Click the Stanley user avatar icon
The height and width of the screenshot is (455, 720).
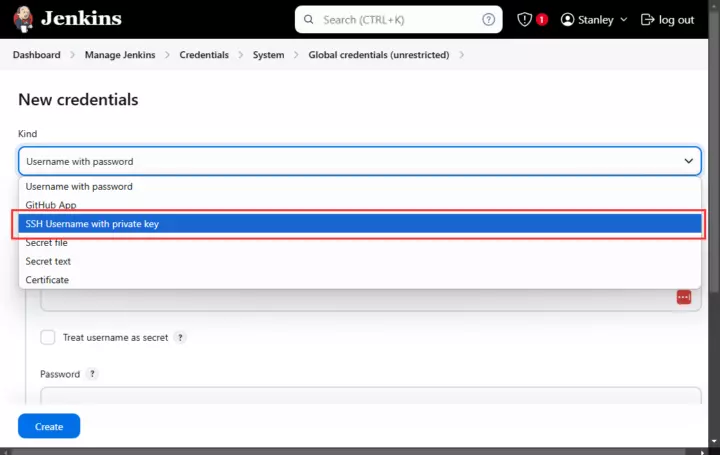click(568, 19)
